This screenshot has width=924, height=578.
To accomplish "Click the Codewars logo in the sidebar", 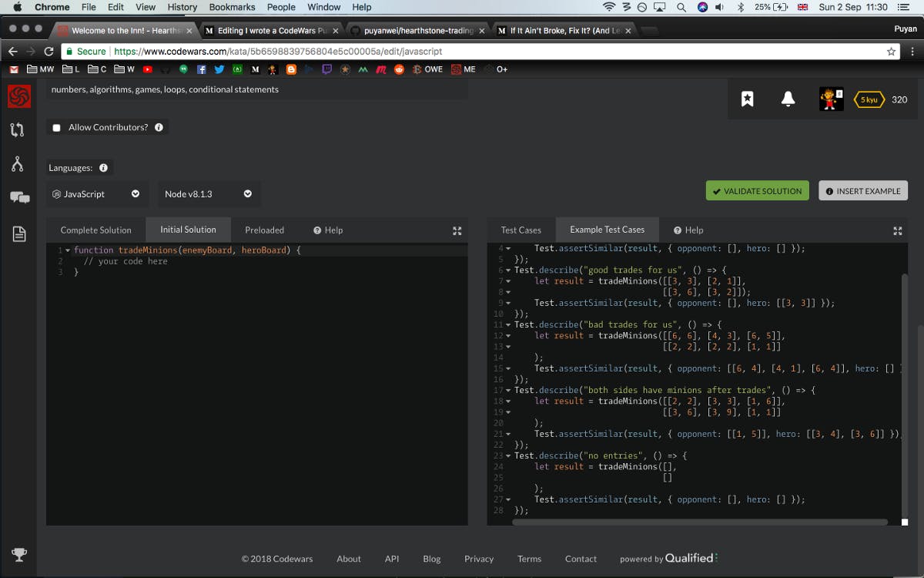I will click(x=19, y=96).
